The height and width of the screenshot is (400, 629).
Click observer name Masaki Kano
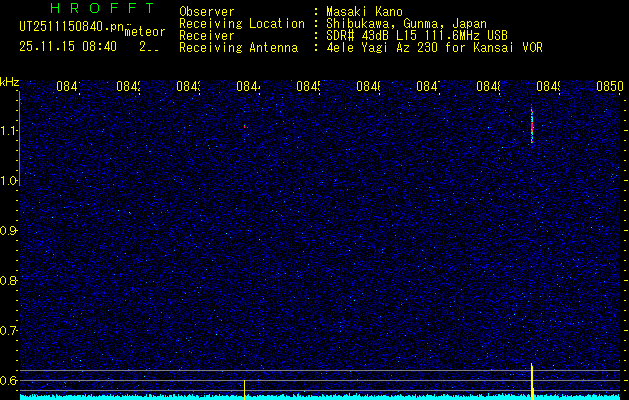[x=364, y=11]
